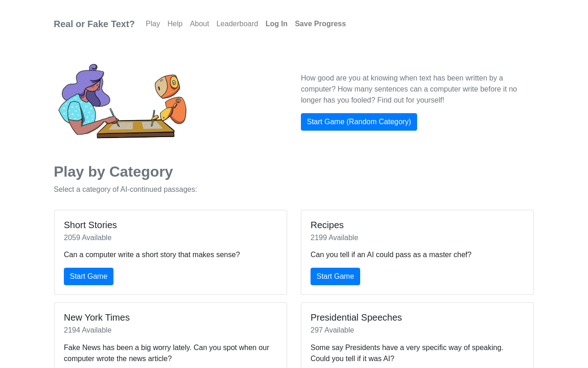Image resolution: width=588 pixels, height=368 pixels.
Task: Click the woman and robot writing illustration
Action: point(123,101)
